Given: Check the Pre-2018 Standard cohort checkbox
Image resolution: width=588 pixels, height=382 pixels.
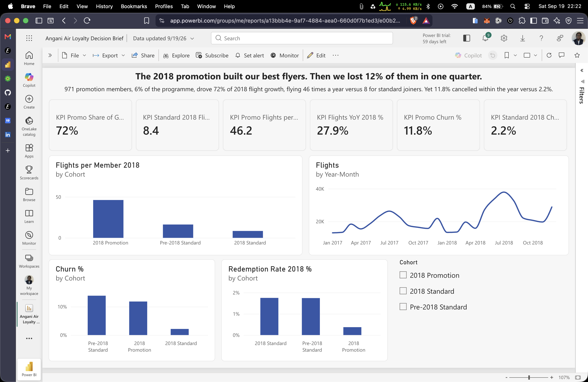Looking at the screenshot, I should point(403,307).
